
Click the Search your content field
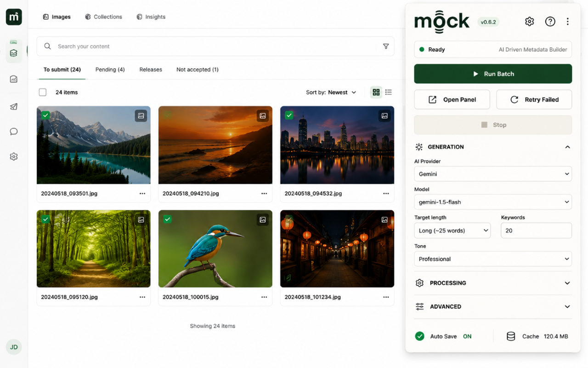tap(215, 46)
